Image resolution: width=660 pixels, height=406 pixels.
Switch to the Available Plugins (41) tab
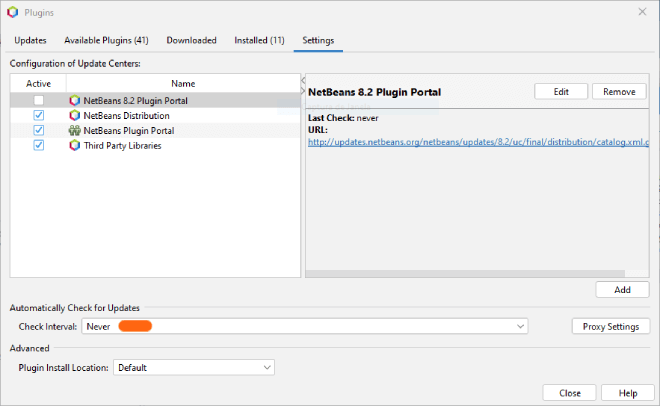[x=106, y=40]
